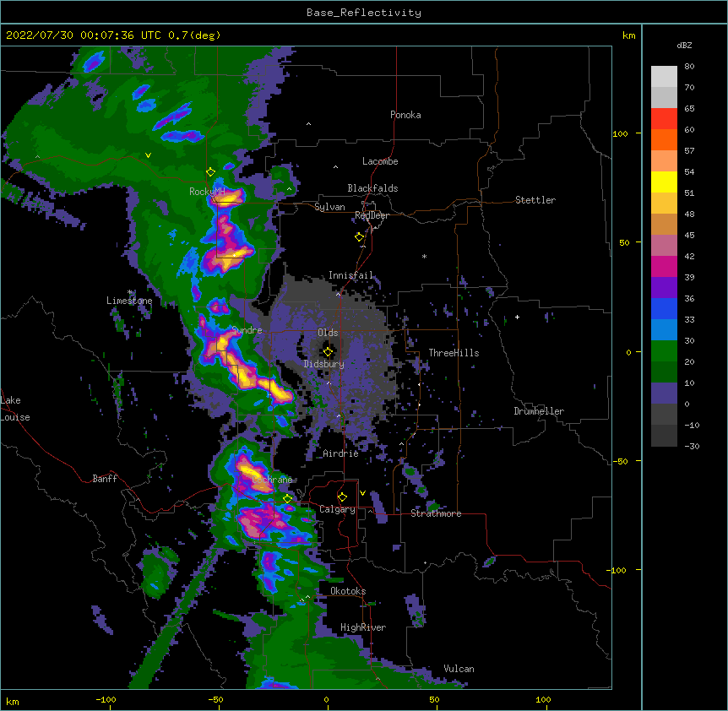This screenshot has height=711, width=728.
Task: Click the white asterisk marker east of Innisfail
Action: 424,256
